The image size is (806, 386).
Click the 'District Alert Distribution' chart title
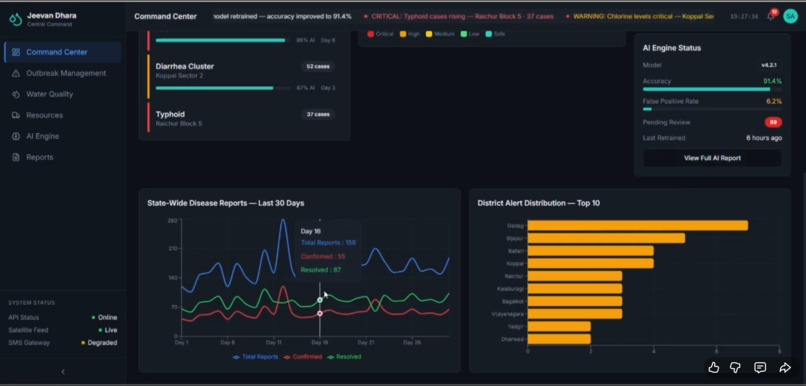pyautogui.click(x=539, y=203)
